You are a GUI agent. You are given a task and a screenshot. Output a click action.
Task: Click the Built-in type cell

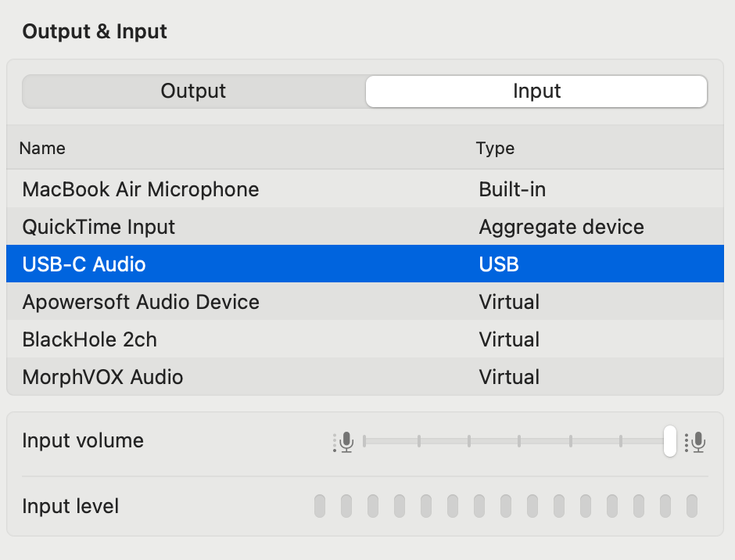[x=512, y=189]
